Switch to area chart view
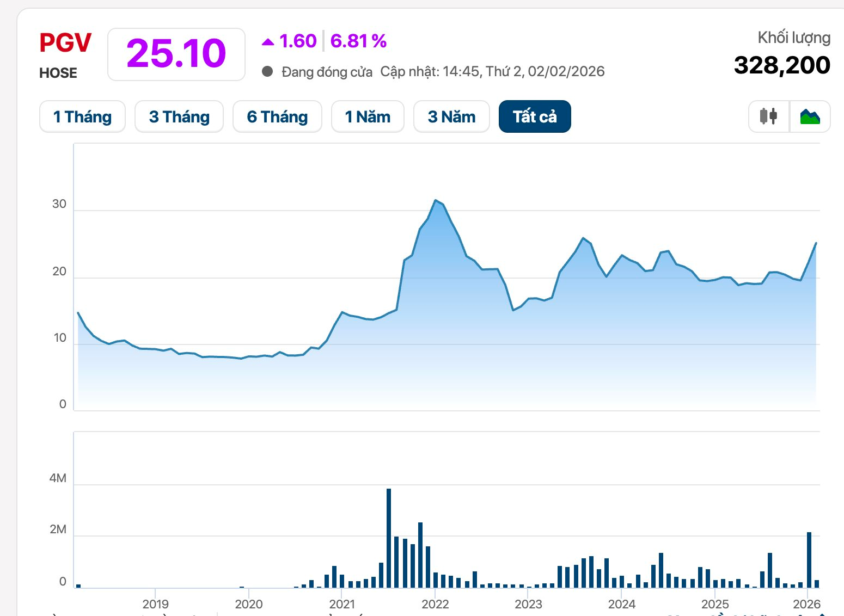 [810, 116]
